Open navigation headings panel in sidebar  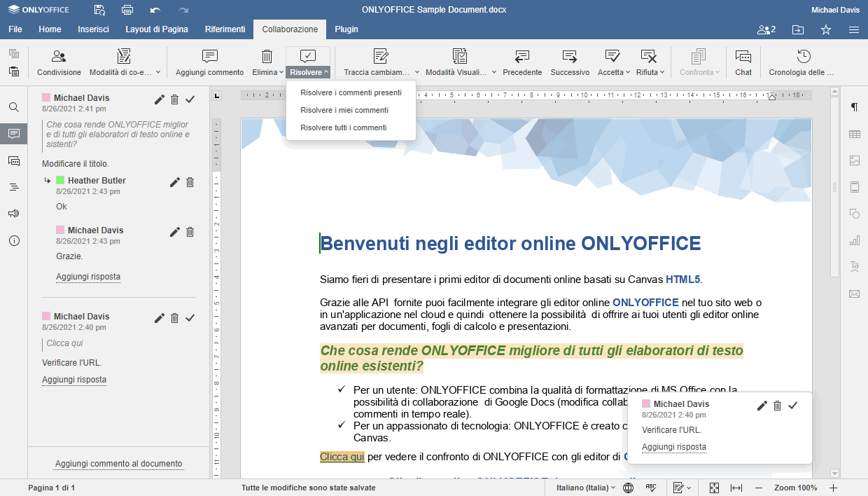14,187
